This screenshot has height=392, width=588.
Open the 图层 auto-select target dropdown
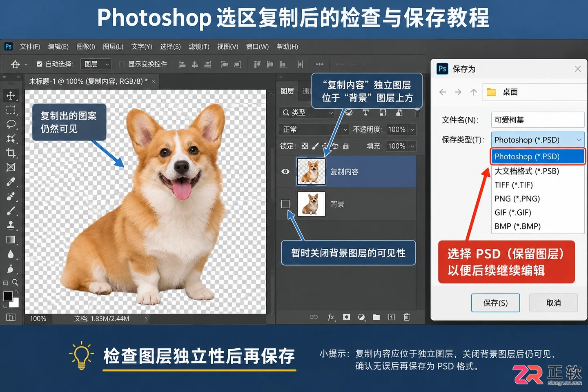pyautogui.click(x=96, y=64)
